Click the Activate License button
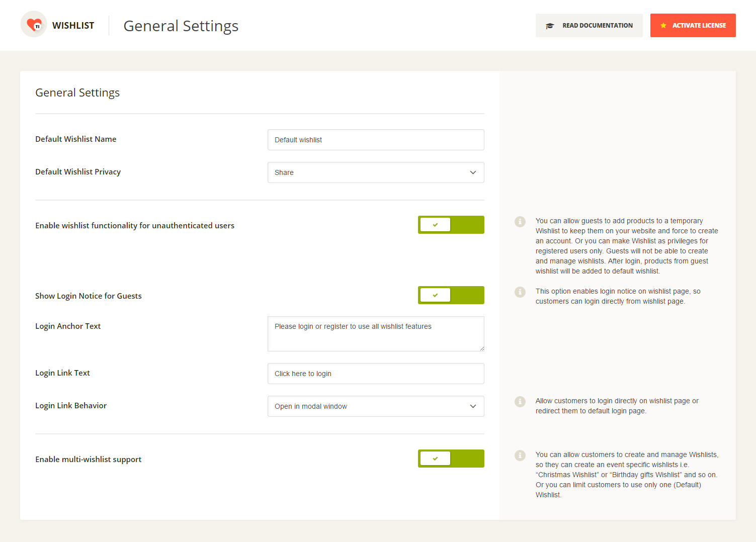The height and width of the screenshot is (542, 756). click(693, 25)
